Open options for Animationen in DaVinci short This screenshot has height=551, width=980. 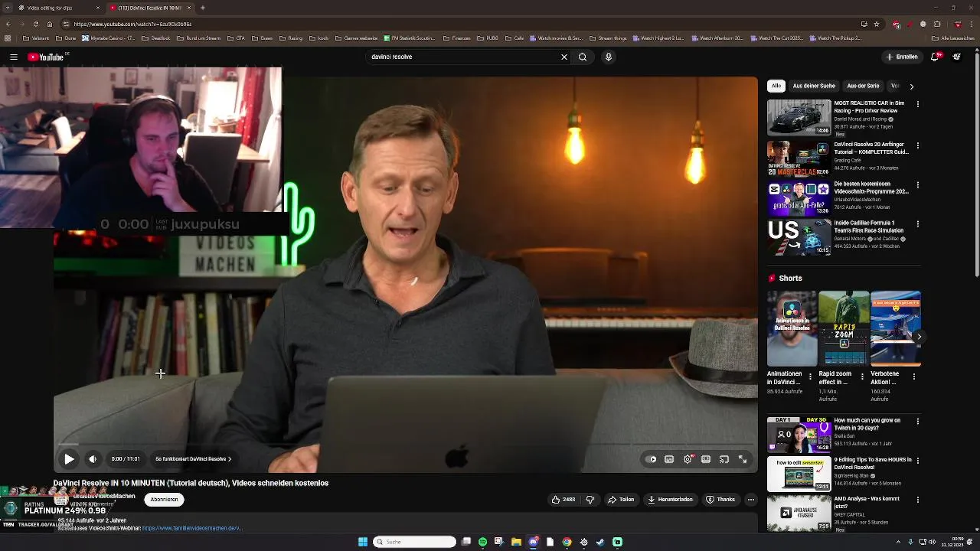810,377
